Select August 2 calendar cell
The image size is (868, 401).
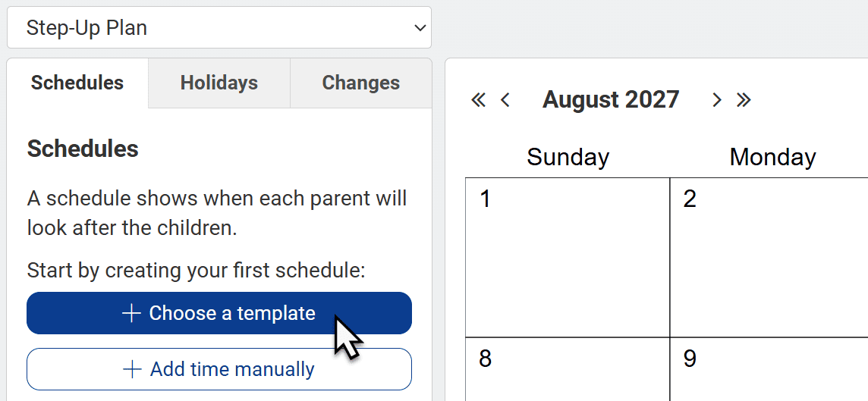click(x=769, y=258)
